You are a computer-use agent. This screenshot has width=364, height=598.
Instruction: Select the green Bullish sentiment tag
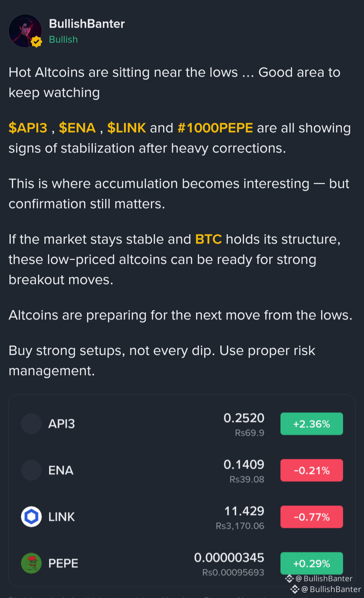tap(63, 39)
